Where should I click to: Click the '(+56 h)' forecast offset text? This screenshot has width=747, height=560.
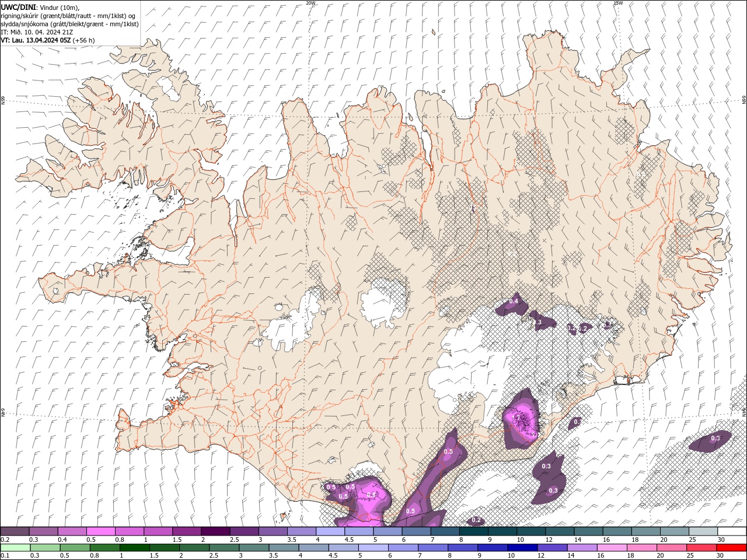click(83, 40)
